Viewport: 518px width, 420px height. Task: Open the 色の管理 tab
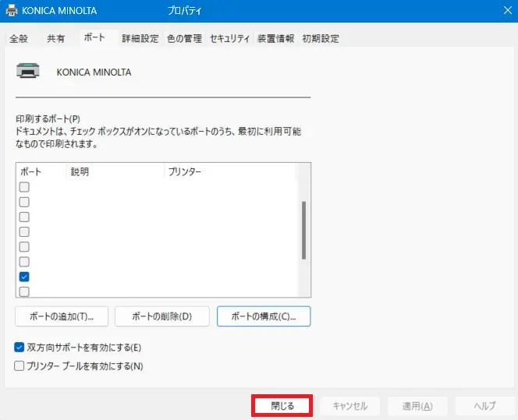[x=184, y=39]
